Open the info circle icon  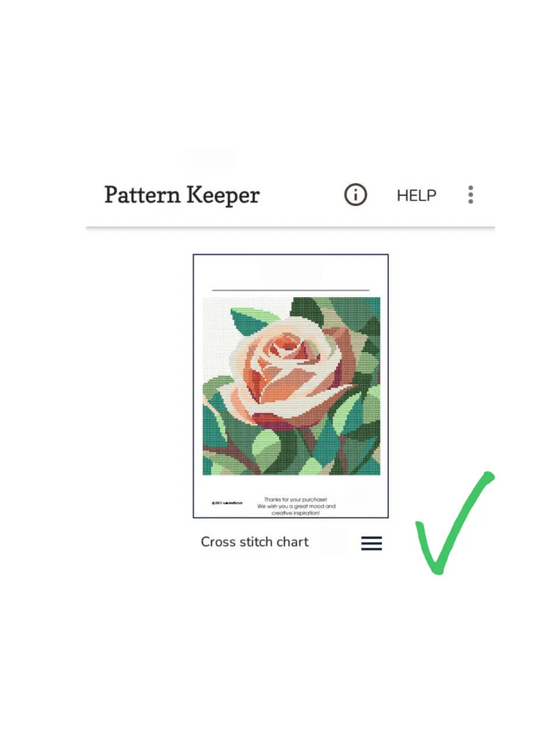pyautogui.click(x=355, y=195)
